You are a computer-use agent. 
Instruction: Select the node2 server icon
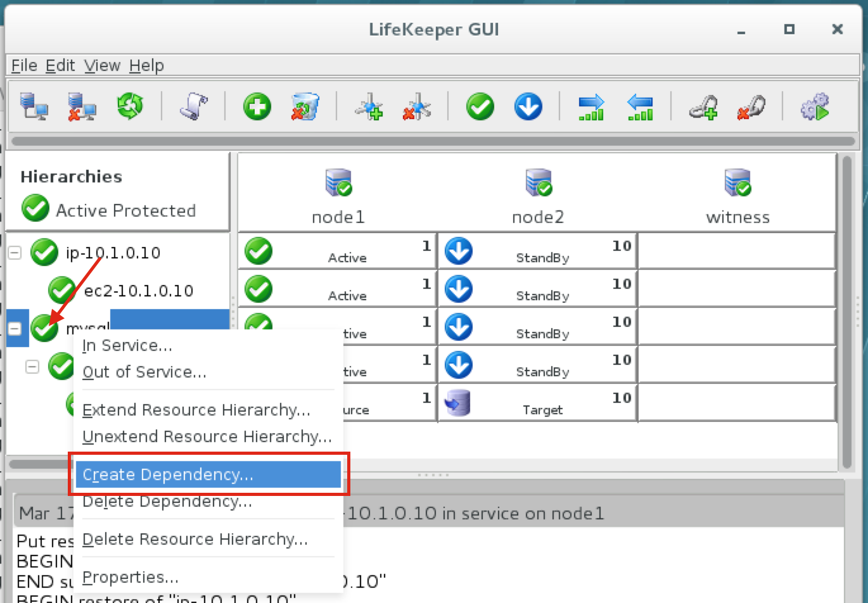(539, 183)
